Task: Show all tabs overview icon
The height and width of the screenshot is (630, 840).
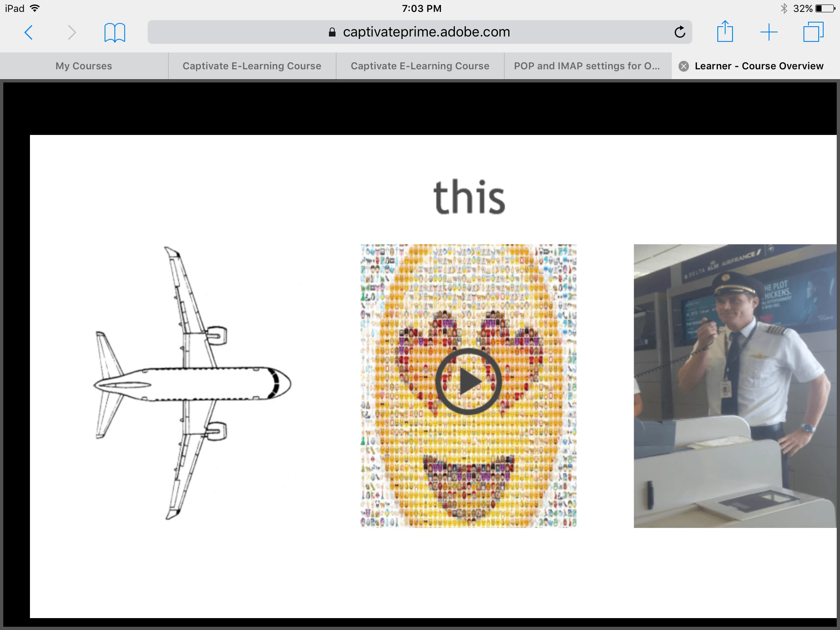Action: (813, 32)
